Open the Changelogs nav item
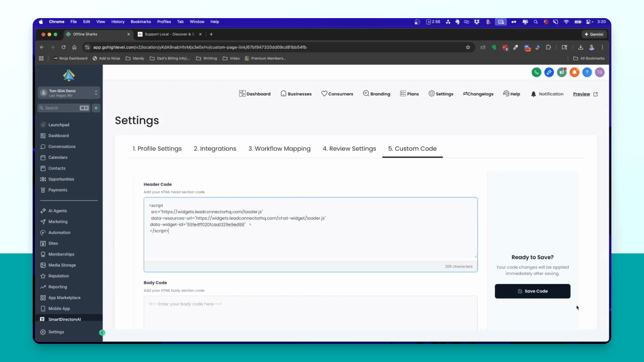Viewport: 644px width, 362px height. point(478,94)
